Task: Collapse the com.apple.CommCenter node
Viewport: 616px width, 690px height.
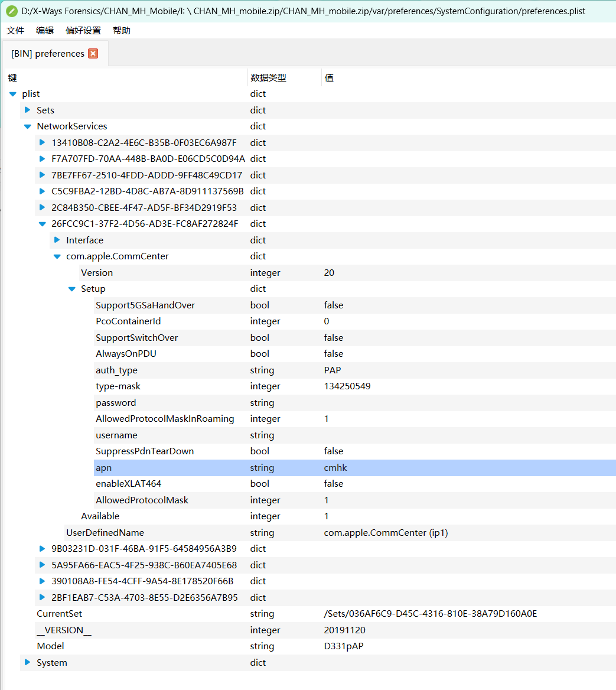Action: [x=57, y=256]
